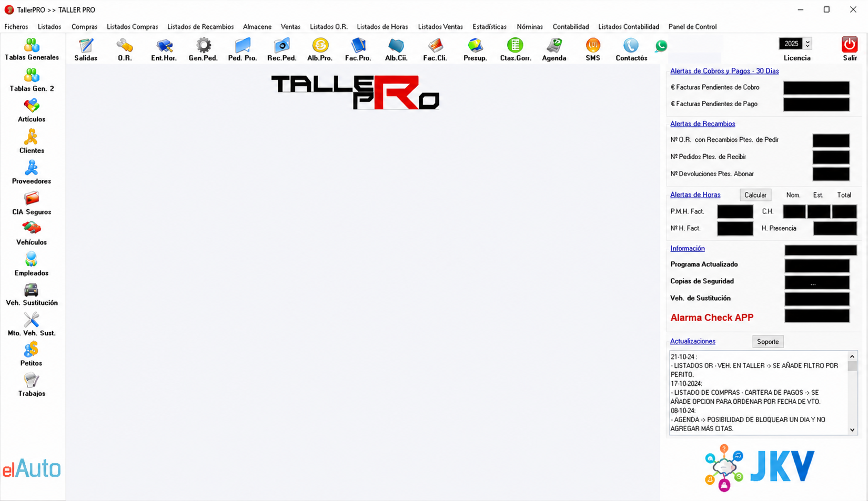868x501 pixels.
Task: Open CIA Seguros section
Action: point(32,203)
